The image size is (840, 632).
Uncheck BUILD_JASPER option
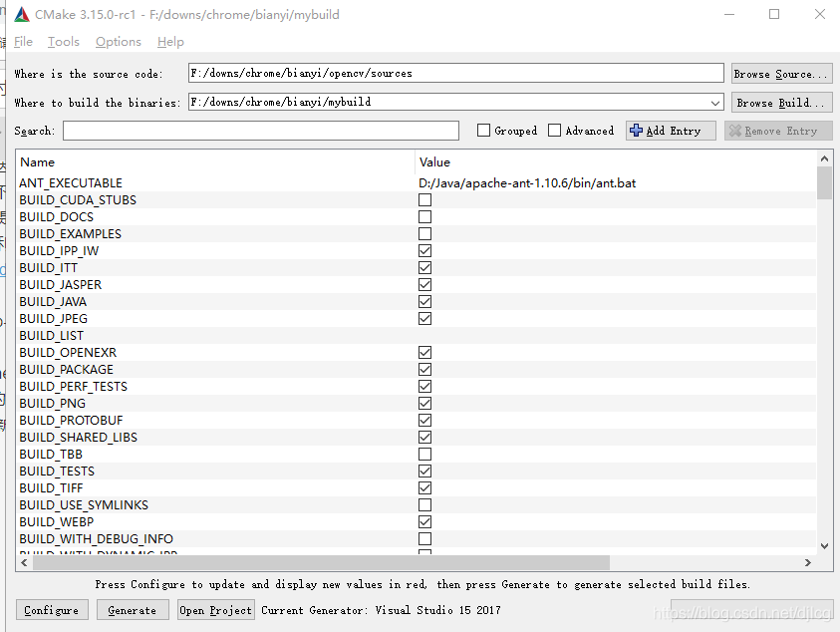(424, 285)
